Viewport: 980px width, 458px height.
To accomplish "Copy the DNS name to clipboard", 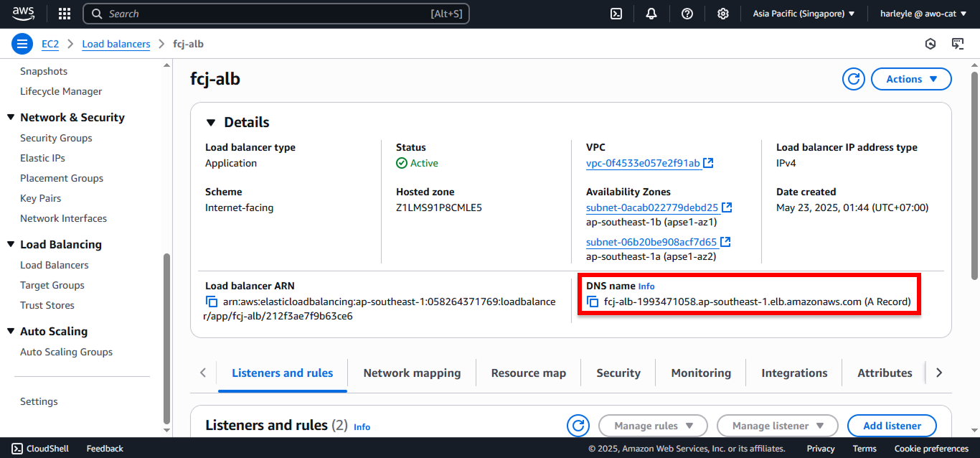I will [593, 302].
